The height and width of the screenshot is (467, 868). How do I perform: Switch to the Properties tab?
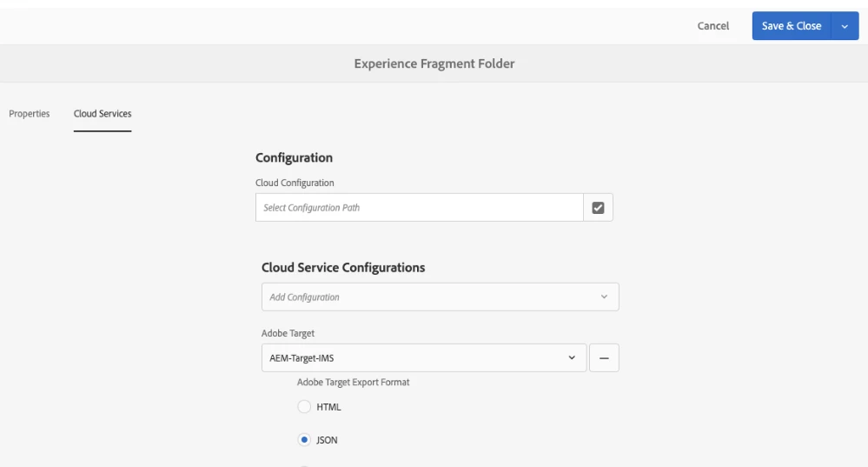point(30,113)
